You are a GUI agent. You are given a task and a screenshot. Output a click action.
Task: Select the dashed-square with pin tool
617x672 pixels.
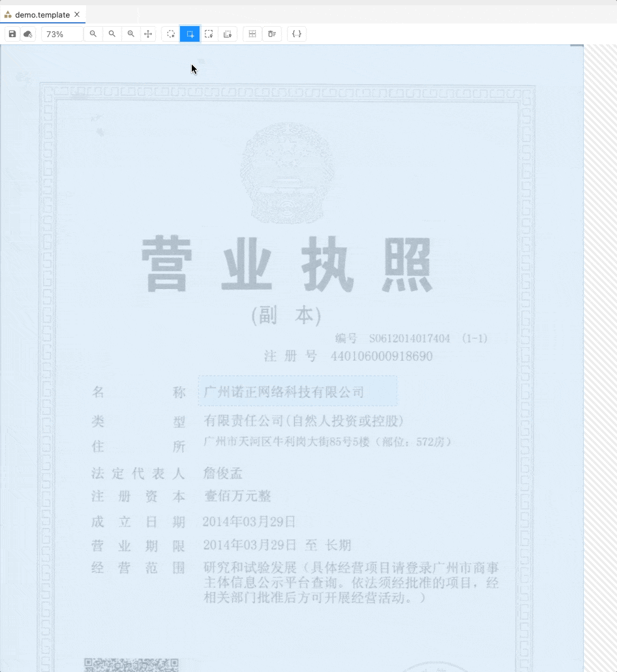tap(209, 34)
